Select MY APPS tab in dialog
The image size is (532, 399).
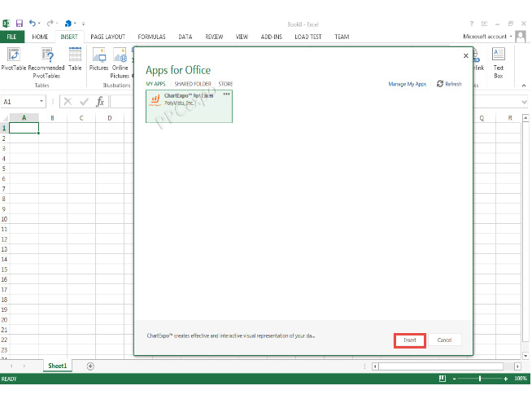[155, 84]
